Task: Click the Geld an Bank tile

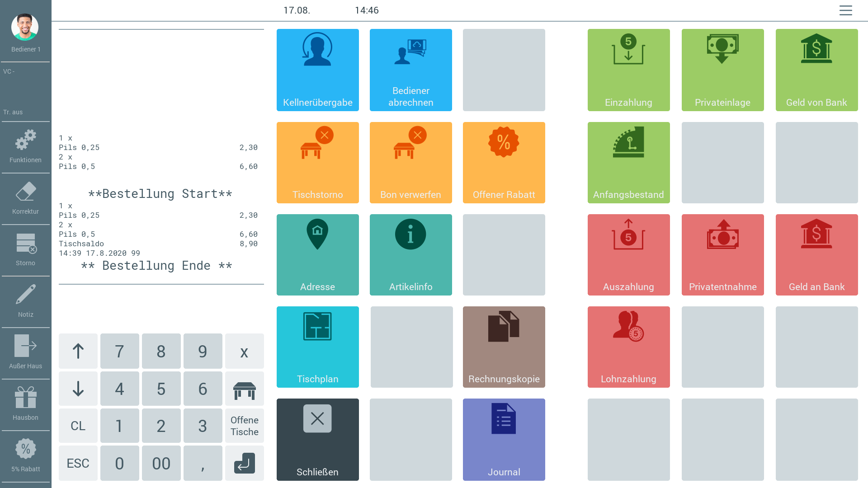Action: [x=816, y=255]
